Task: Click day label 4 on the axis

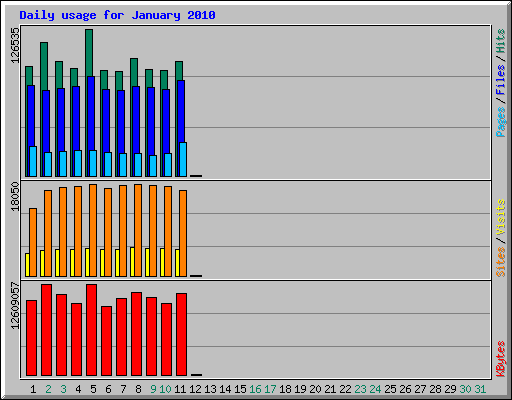Action: [x=78, y=389]
